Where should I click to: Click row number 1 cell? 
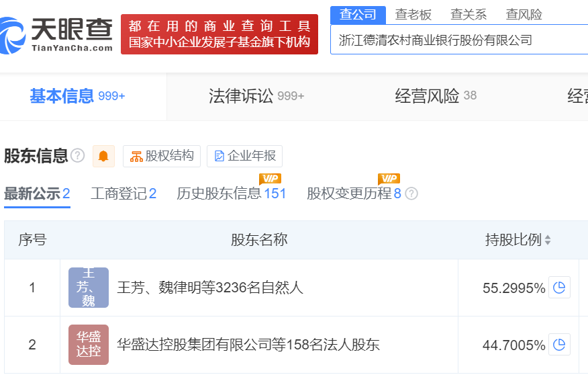32,288
